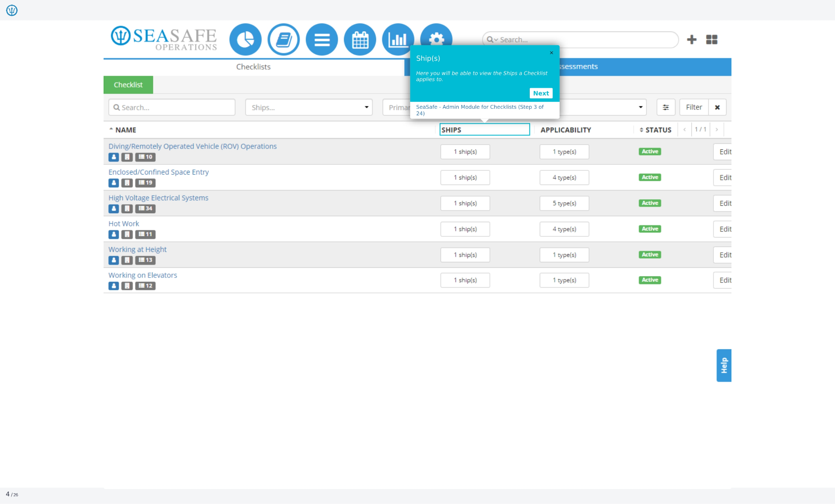Viewport: 835px width, 504px height.
Task: Click the building badge under Diving/ROV Operations
Action: (x=127, y=157)
